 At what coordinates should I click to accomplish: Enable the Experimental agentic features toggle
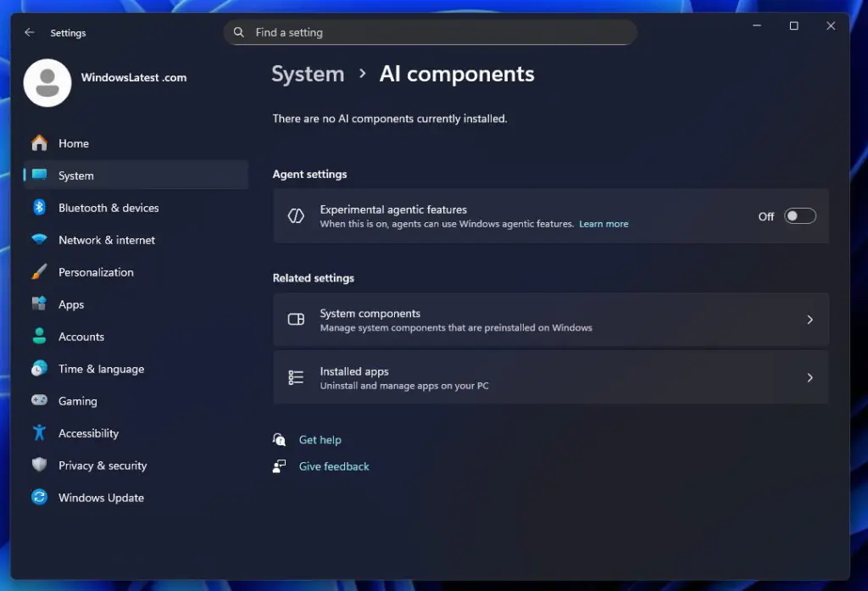tap(799, 216)
